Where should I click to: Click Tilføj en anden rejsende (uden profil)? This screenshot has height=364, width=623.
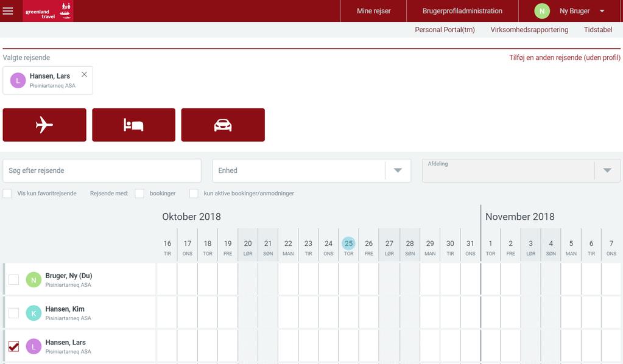tap(565, 58)
